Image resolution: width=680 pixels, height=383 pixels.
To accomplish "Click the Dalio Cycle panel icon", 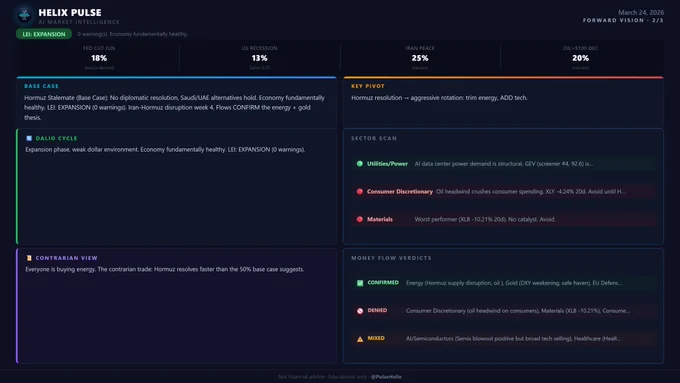I will click(29, 138).
